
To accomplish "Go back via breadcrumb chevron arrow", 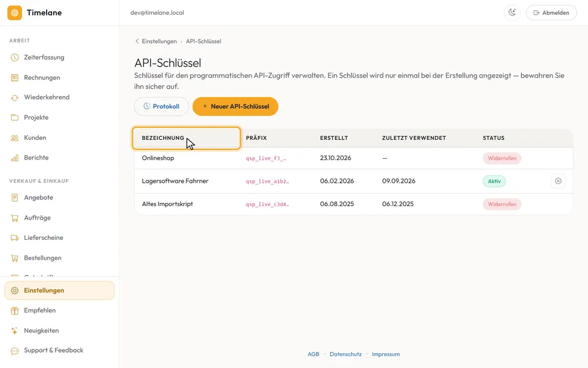I will 137,41.
